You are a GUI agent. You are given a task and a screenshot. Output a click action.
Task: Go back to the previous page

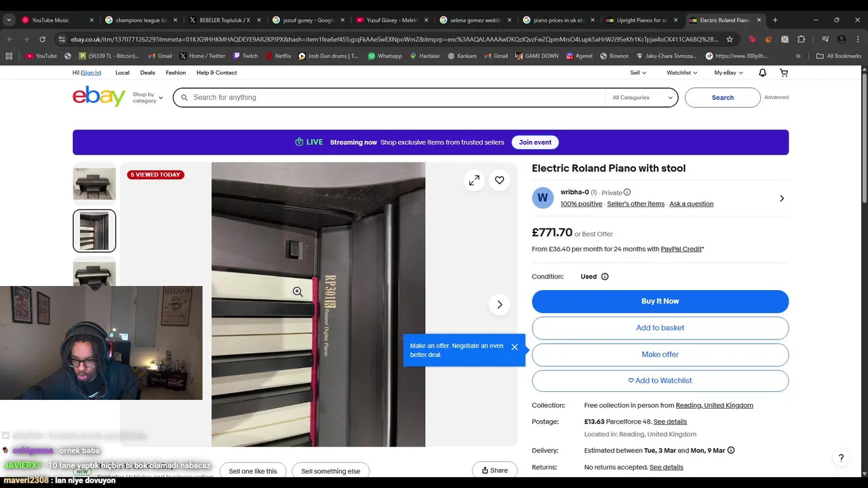point(9,39)
